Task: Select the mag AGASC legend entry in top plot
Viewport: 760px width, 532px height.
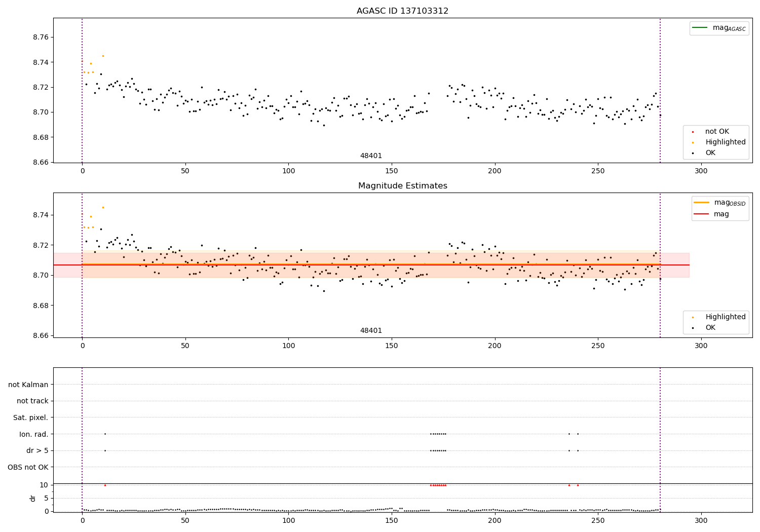Action: [719, 28]
